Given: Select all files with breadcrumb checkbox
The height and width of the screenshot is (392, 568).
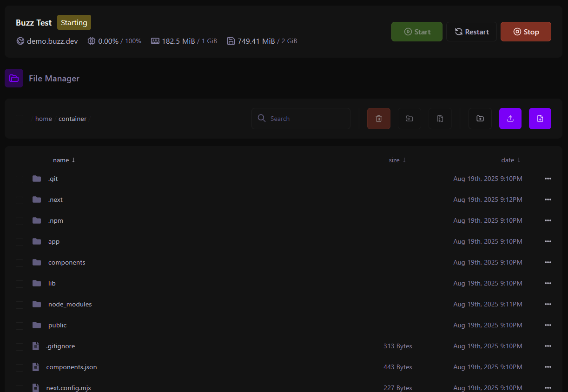Looking at the screenshot, I should click(20, 119).
